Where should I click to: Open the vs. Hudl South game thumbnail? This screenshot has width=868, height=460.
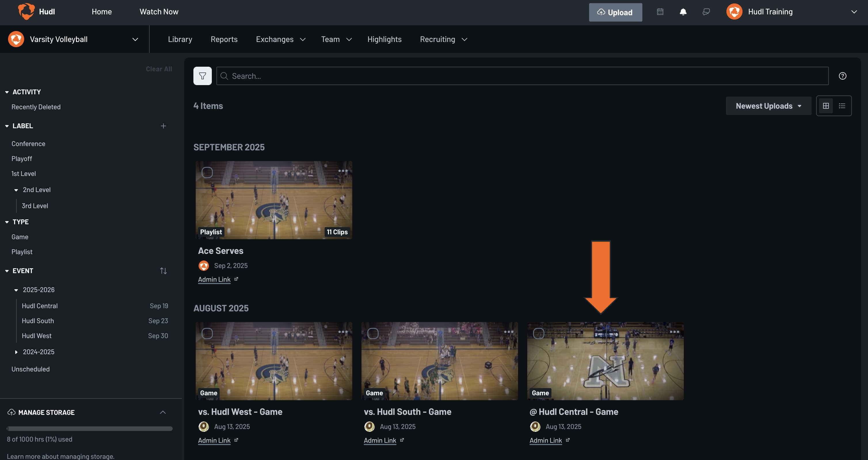[x=439, y=361]
